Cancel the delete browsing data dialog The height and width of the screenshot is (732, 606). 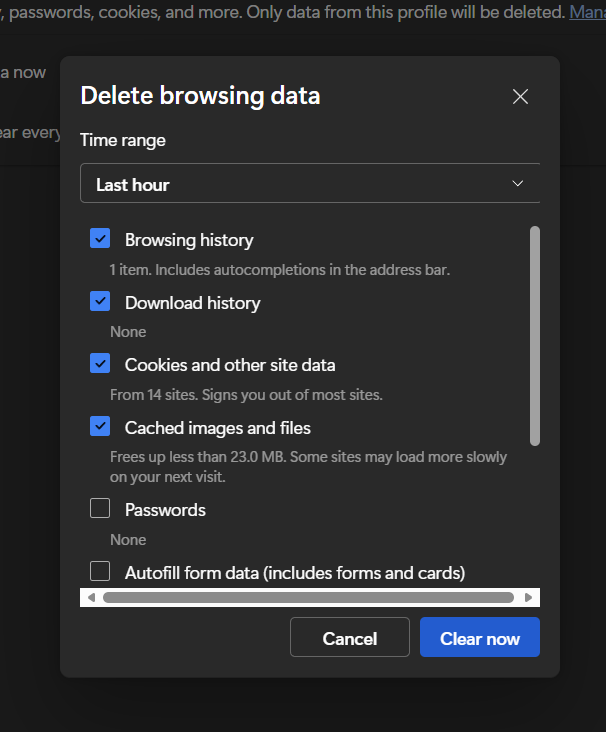350,638
